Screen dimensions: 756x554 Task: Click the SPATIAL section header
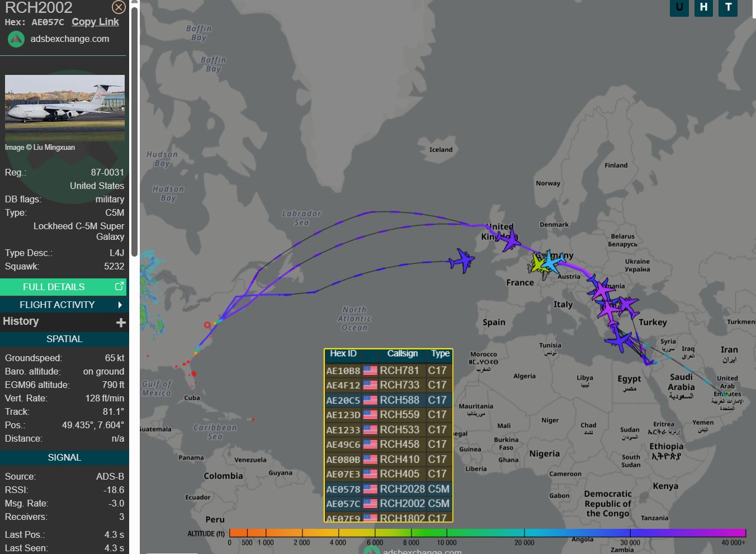pyautogui.click(x=64, y=339)
